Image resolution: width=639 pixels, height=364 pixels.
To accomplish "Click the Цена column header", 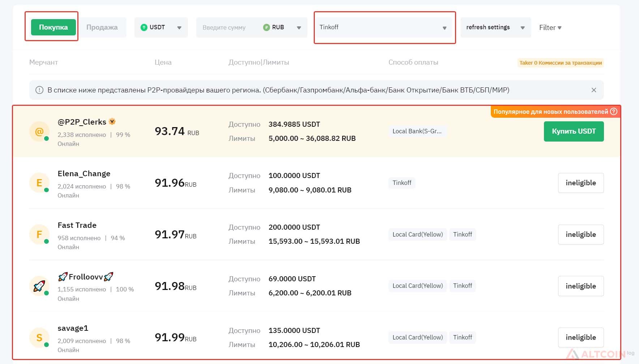I will pos(163,62).
